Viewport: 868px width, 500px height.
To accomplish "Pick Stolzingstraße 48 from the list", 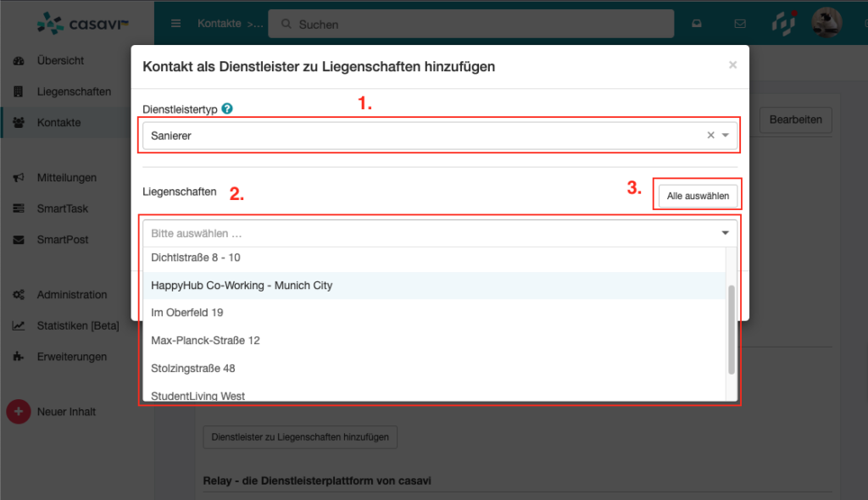I will 193,369.
